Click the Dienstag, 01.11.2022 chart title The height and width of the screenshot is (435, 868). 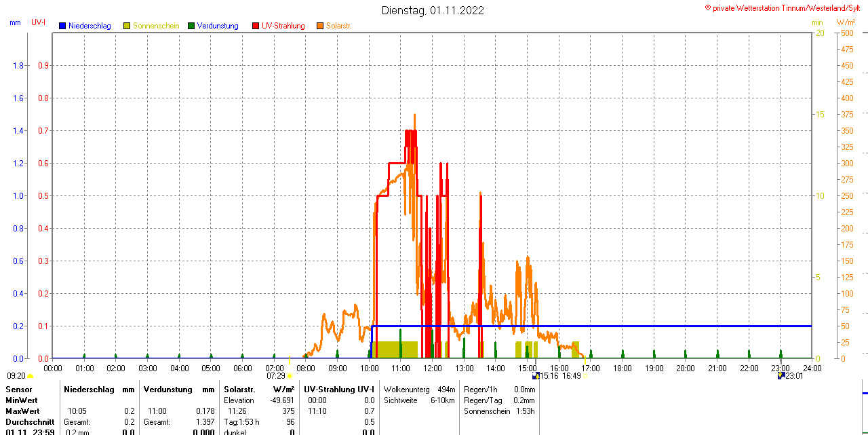pyautogui.click(x=433, y=10)
